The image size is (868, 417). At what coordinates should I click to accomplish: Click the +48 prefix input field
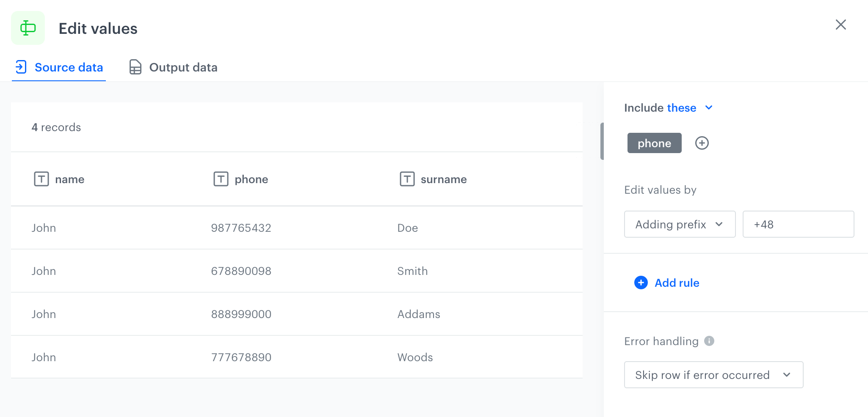(798, 225)
